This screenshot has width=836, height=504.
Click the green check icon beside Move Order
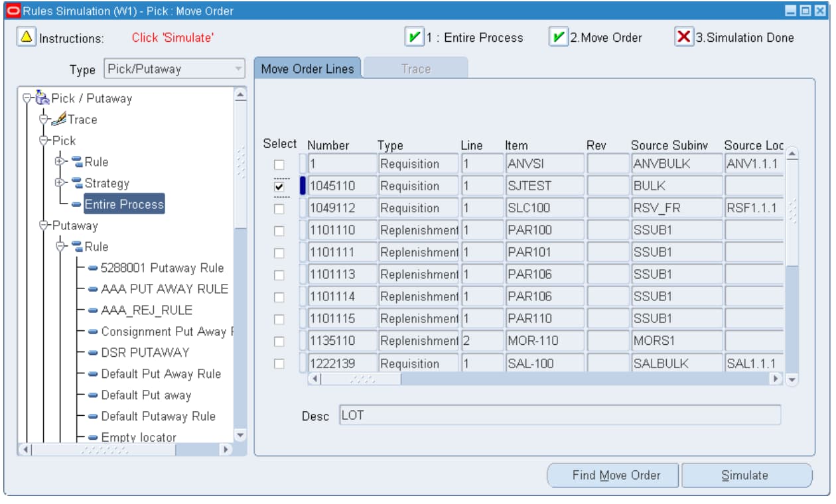click(x=558, y=37)
